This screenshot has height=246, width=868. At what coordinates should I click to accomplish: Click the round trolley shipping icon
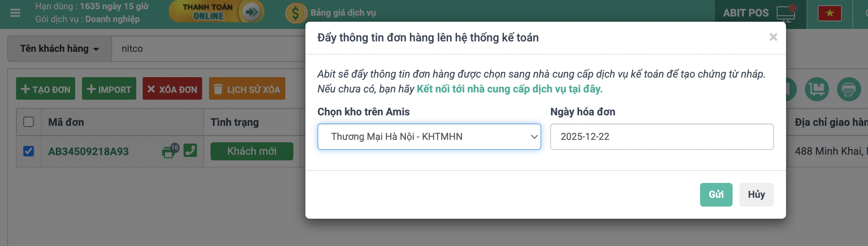pyautogui.click(x=817, y=89)
